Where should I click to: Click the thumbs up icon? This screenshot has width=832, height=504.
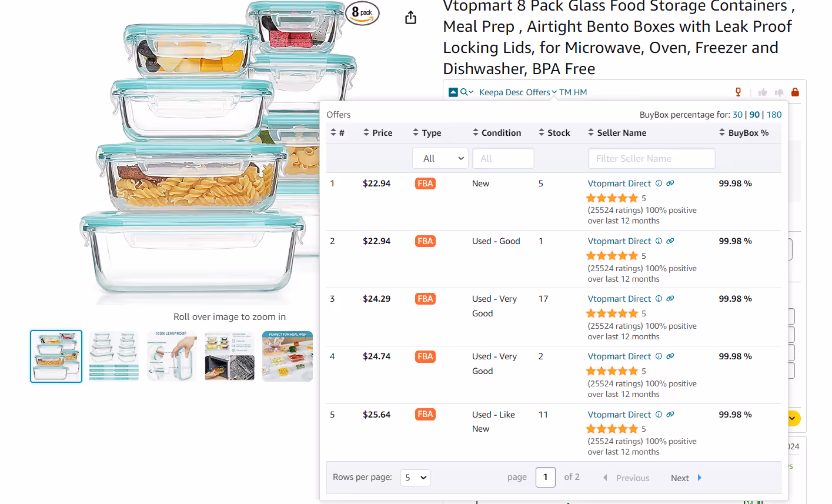coord(763,92)
